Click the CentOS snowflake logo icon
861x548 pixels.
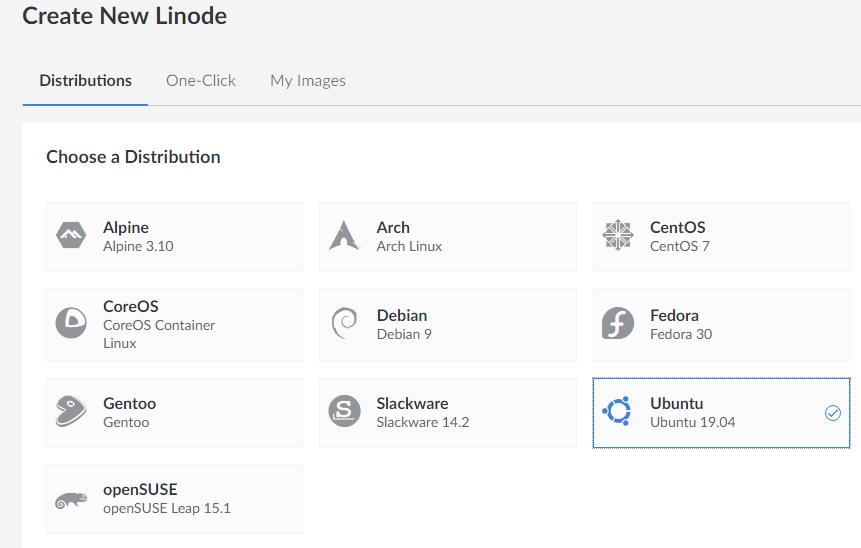pyautogui.click(x=618, y=236)
